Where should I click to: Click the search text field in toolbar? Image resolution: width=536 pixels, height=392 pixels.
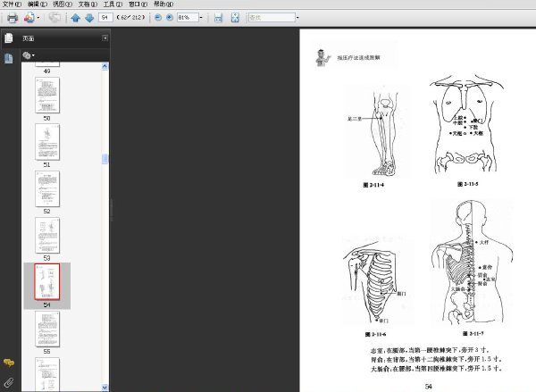[272, 18]
